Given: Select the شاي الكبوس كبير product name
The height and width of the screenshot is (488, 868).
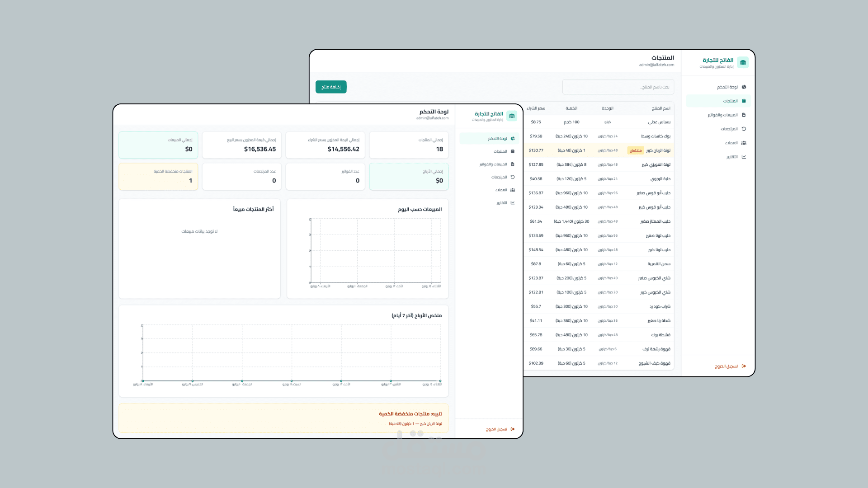Looking at the screenshot, I should click(656, 292).
